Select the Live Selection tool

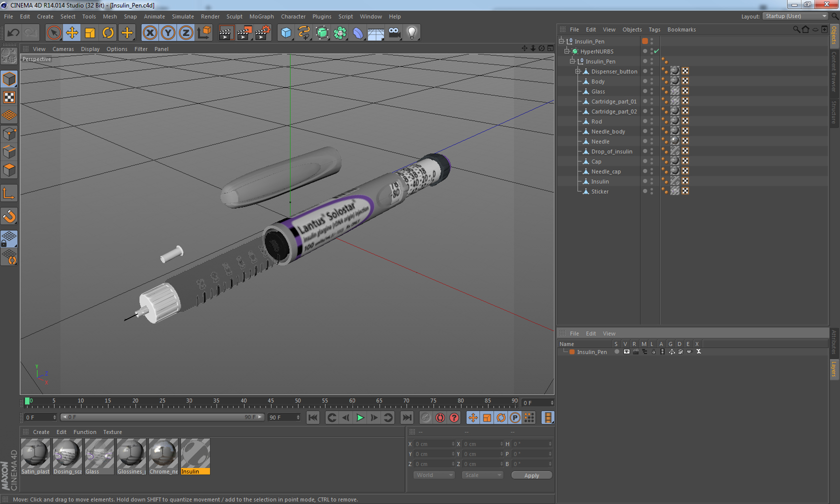click(x=54, y=33)
